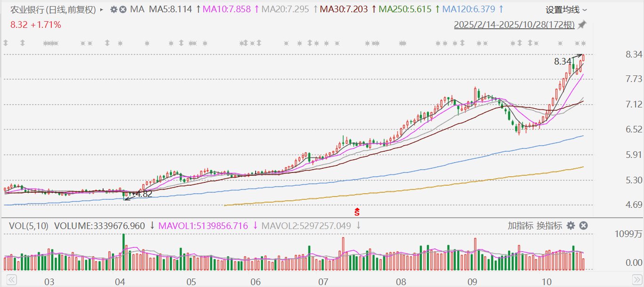
Task: Open MA indicator settings gear
Action: pos(114,9)
